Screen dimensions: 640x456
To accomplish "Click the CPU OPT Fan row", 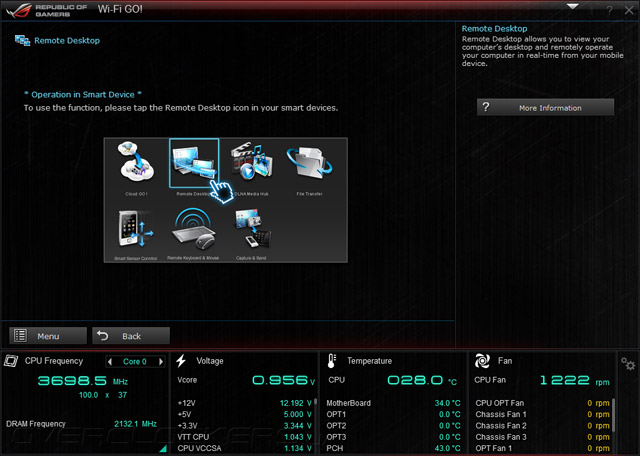I will [542, 403].
